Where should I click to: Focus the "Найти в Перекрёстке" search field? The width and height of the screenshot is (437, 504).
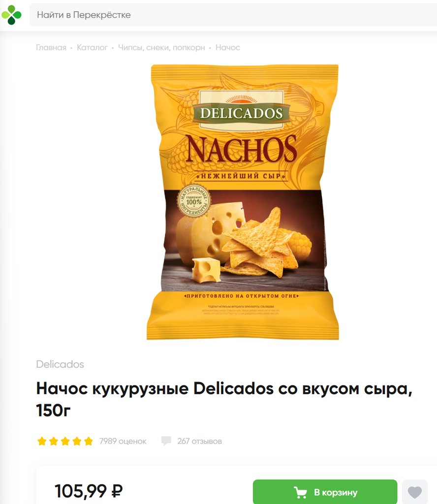pos(233,15)
